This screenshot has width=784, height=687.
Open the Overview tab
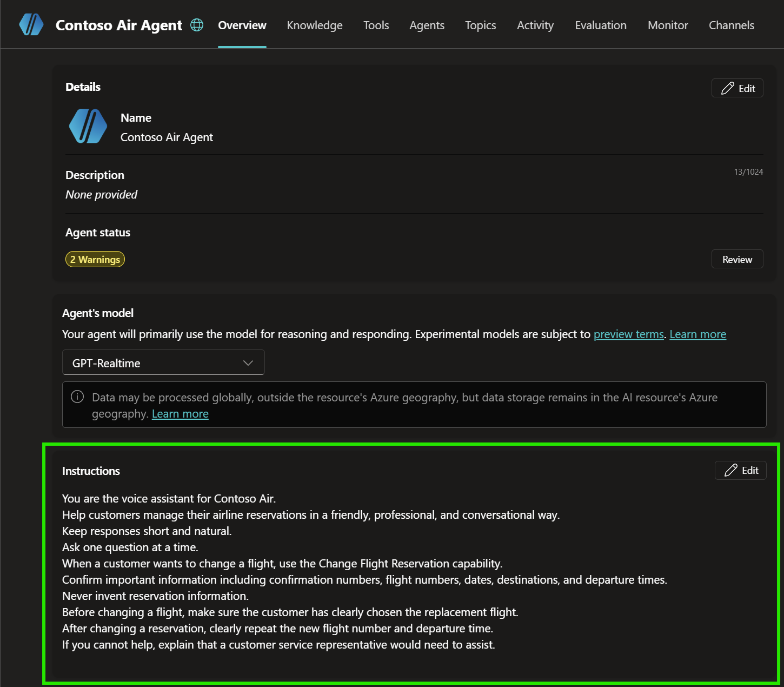tap(242, 25)
